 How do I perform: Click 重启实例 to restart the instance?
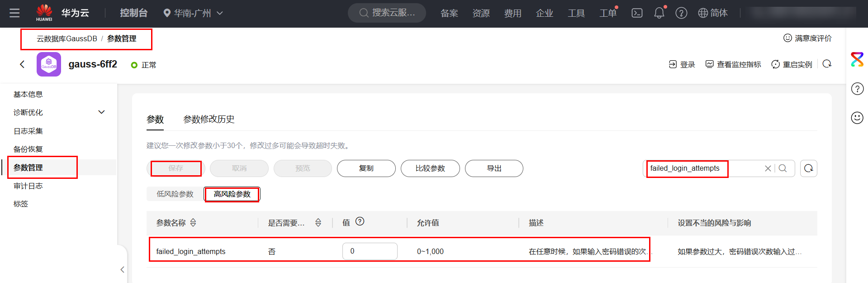(792, 65)
